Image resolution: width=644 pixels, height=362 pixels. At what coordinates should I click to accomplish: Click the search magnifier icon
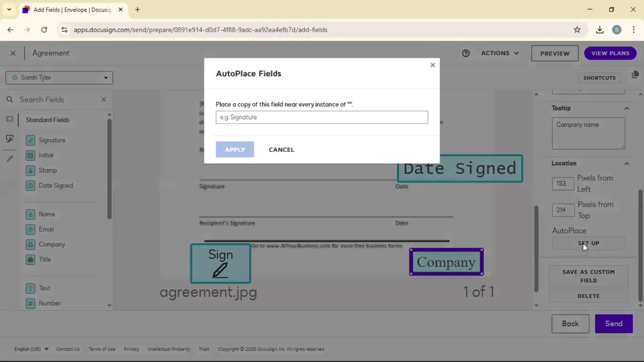click(10, 100)
